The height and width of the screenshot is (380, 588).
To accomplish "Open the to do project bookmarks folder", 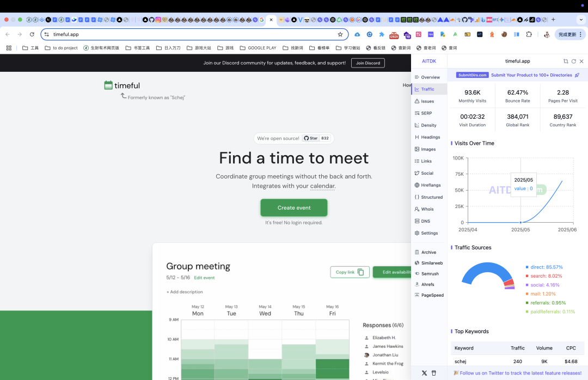I will coord(61,48).
